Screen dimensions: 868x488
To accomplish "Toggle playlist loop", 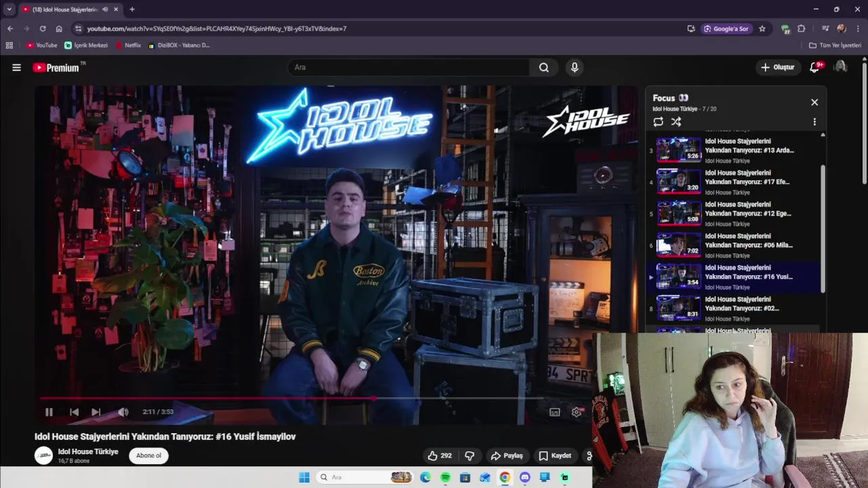I will (x=658, y=122).
